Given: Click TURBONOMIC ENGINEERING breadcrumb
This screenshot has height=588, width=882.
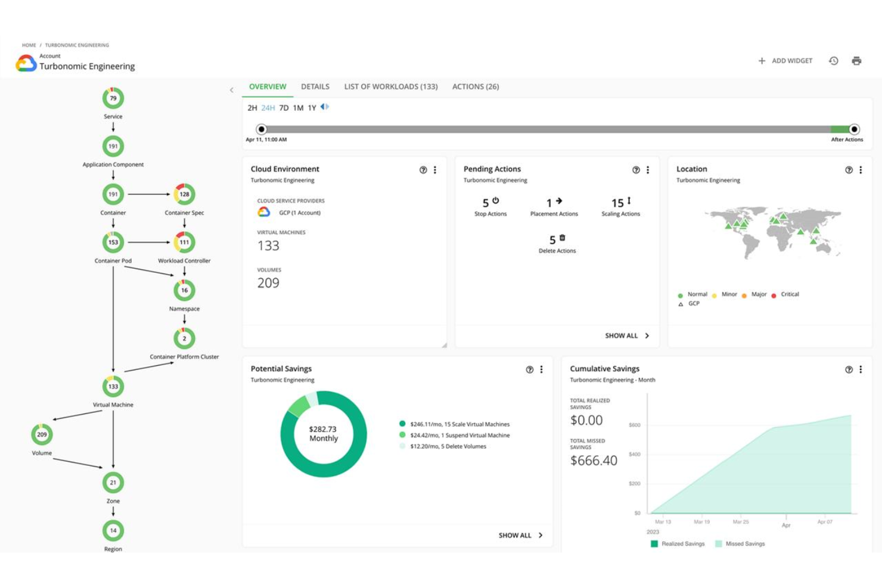Looking at the screenshot, I should (x=77, y=45).
